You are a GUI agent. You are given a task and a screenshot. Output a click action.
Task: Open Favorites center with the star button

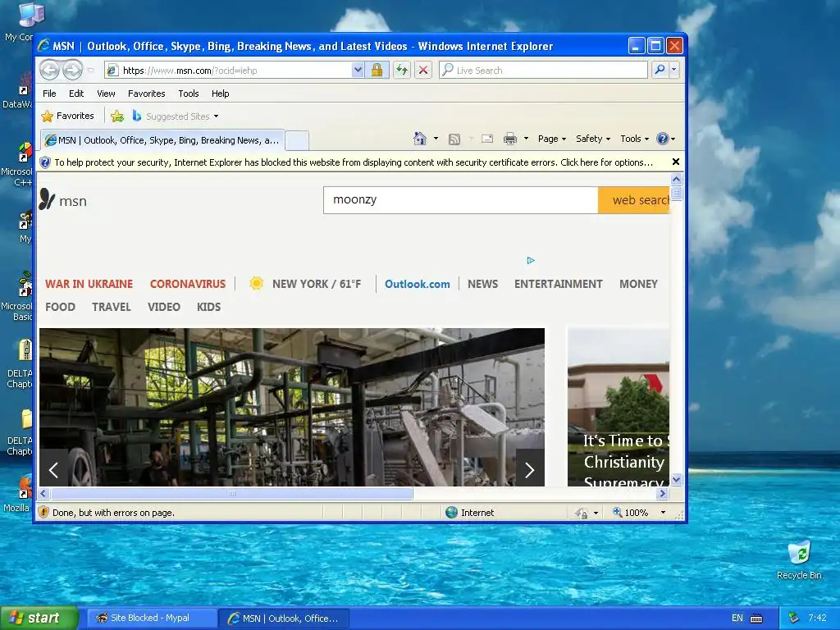[68, 116]
